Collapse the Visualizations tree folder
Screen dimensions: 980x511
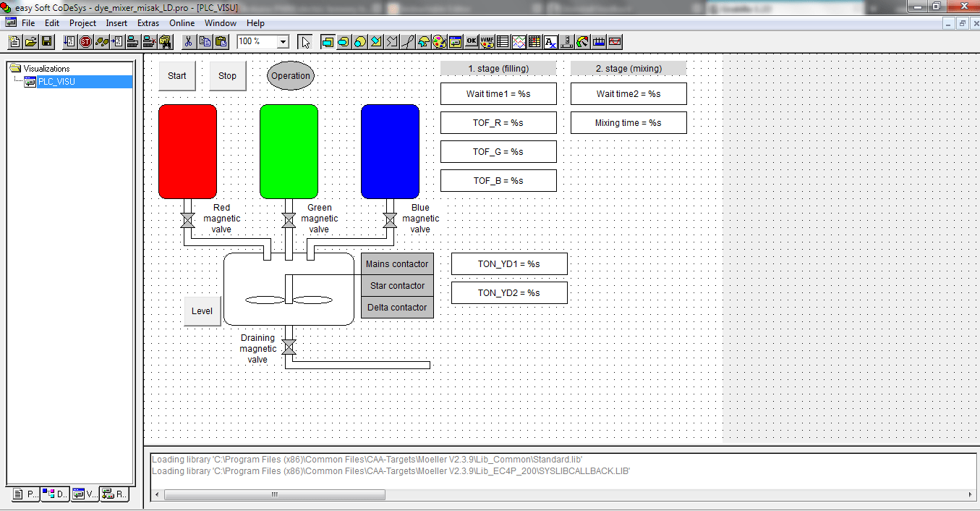coord(14,68)
